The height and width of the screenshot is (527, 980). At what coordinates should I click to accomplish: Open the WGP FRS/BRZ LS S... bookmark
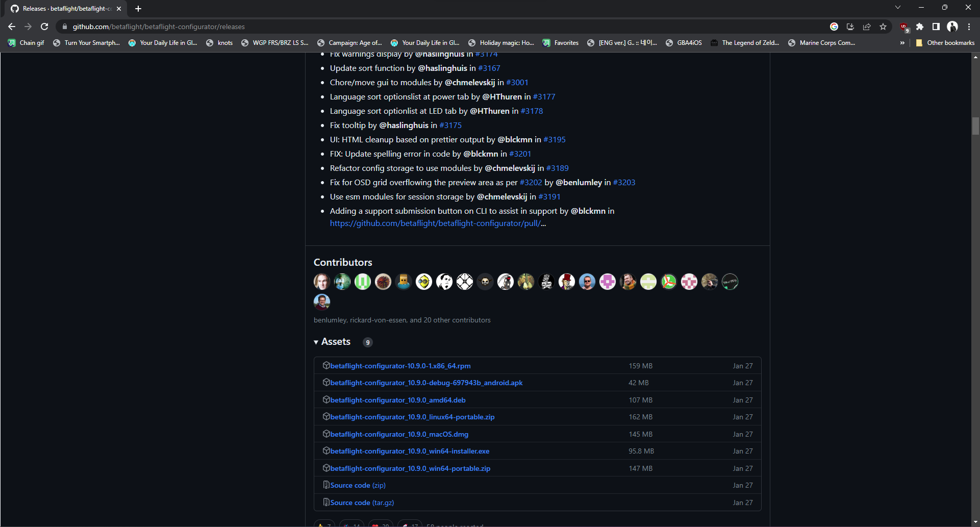tap(275, 43)
